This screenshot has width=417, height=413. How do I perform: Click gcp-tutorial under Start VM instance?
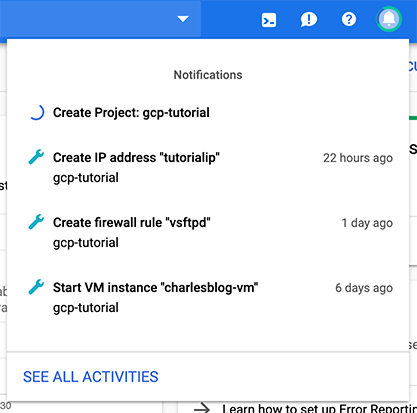pyautogui.click(x=86, y=308)
